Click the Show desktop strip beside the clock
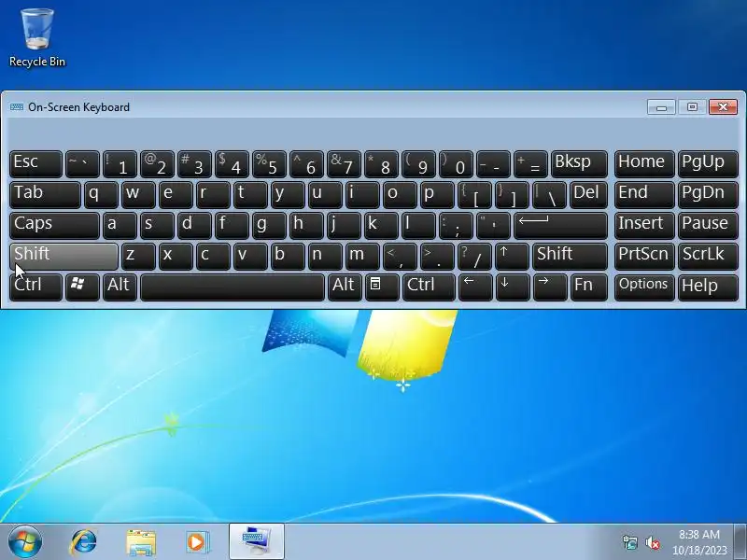Screen dimensions: 747x560 [740, 542]
